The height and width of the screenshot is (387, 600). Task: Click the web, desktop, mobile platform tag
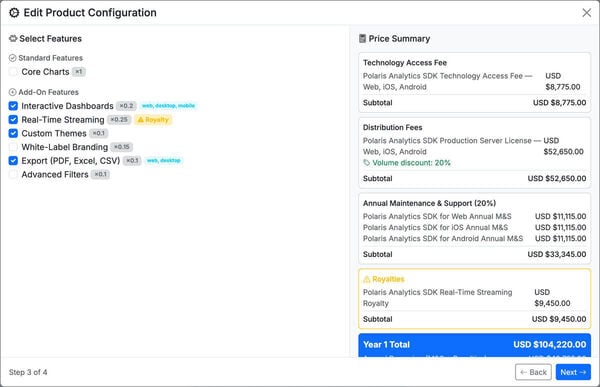(x=168, y=106)
